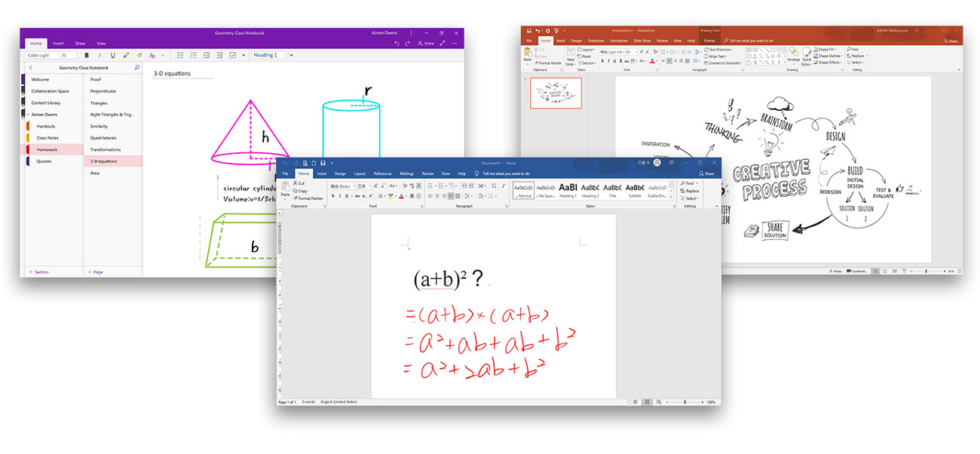Open the Transitions tab in PowerPoint
Screen dimensions: 980x454
pyautogui.click(x=596, y=41)
